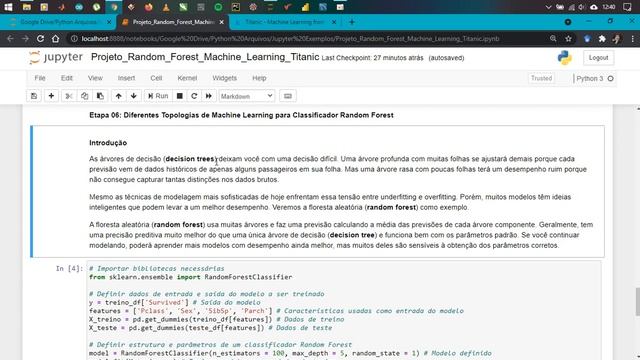Open the Kernel menu
The image size is (640, 360).
pyautogui.click(x=187, y=78)
